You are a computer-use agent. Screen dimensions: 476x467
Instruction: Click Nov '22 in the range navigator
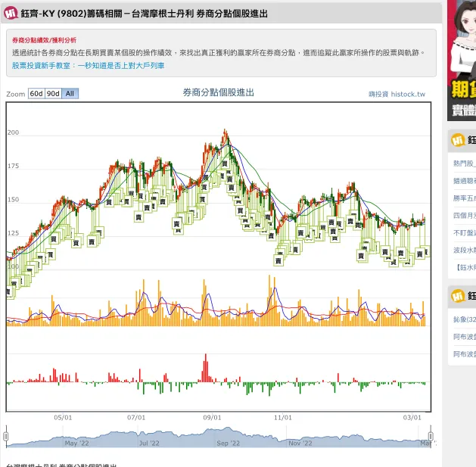300,443
